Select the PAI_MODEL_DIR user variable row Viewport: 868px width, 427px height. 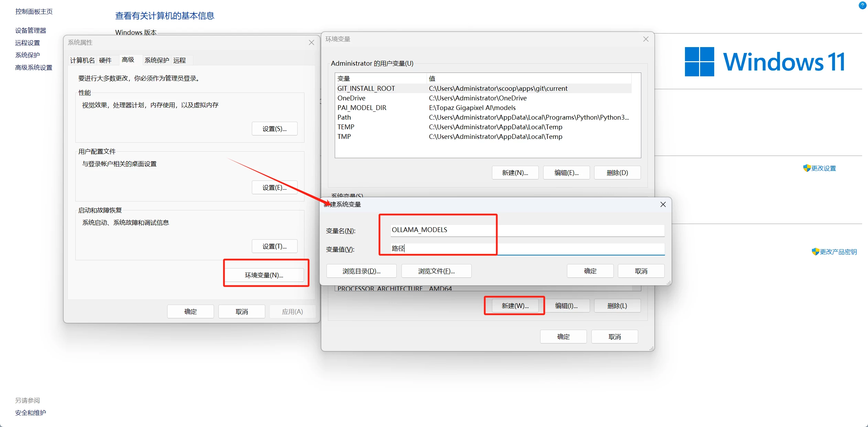pos(362,108)
